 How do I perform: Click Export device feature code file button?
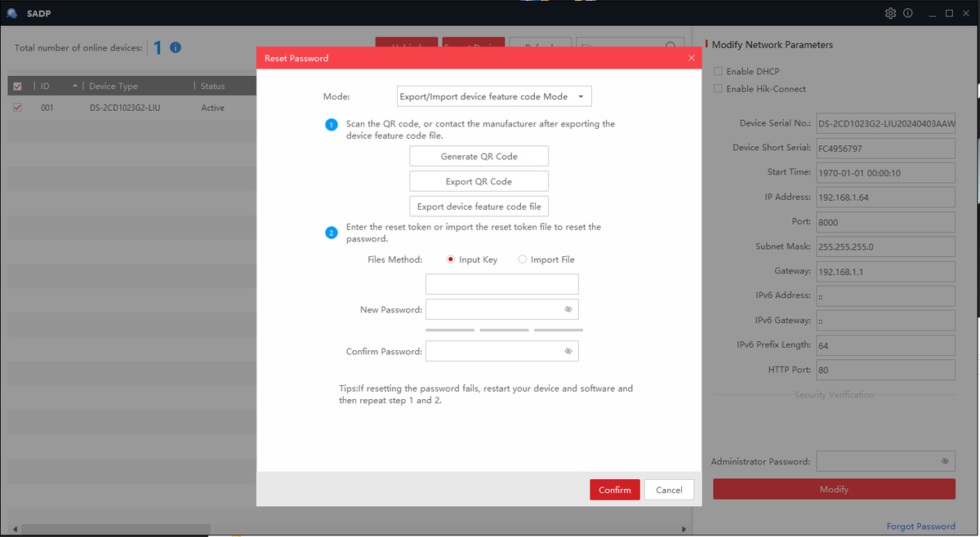click(479, 206)
